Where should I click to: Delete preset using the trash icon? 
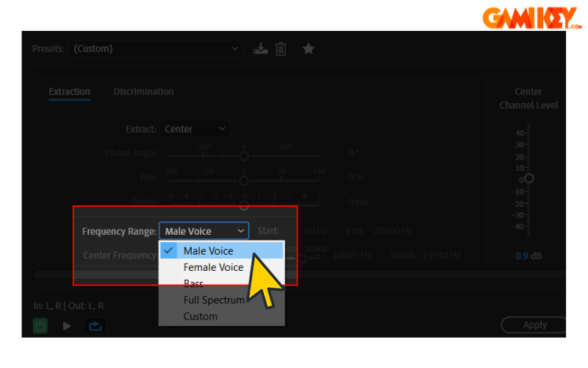tap(281, 49)
